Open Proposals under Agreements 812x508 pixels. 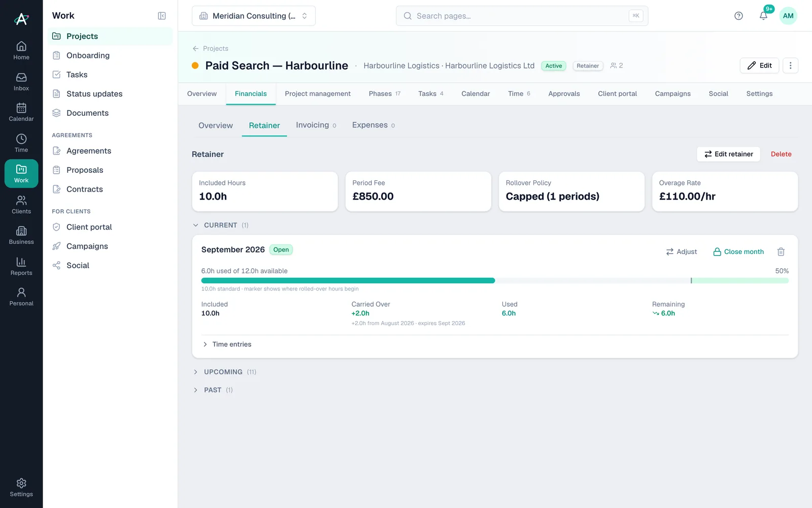click(x=110, y=170)
